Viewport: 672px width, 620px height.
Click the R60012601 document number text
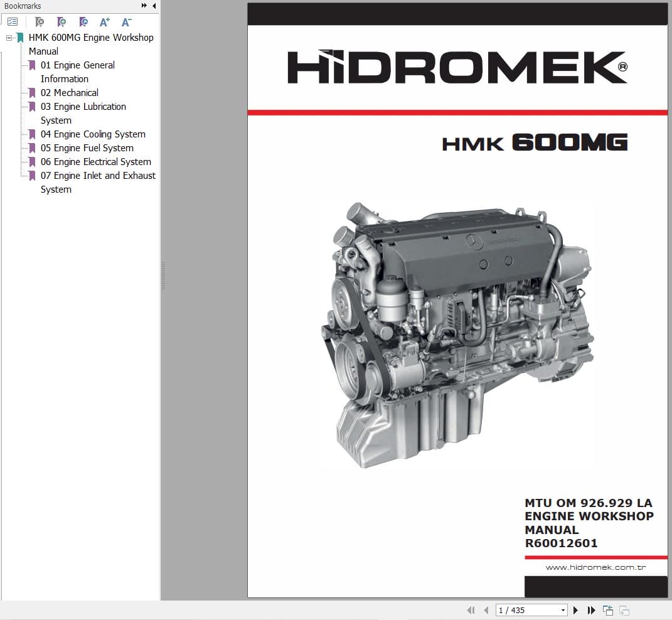coord(561,543)
